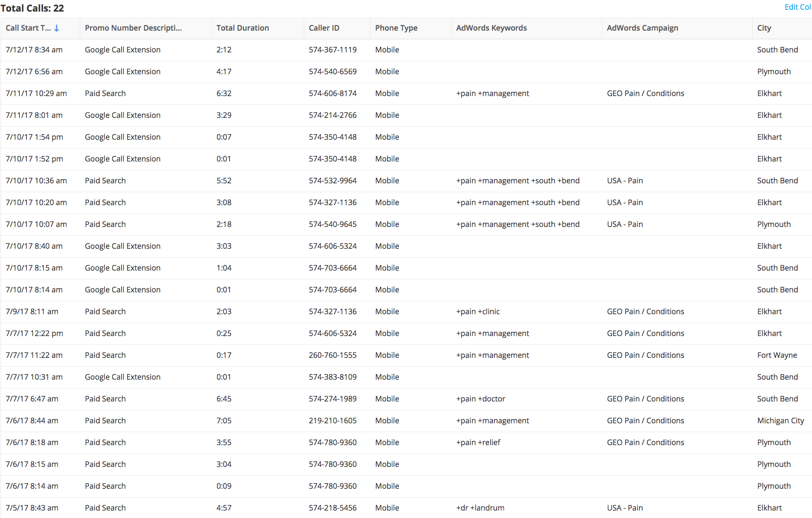Select call time 7/10/17 10:07 am
Image resolution: width=812 pixels, height=518 pixels.
click(36, 224)
